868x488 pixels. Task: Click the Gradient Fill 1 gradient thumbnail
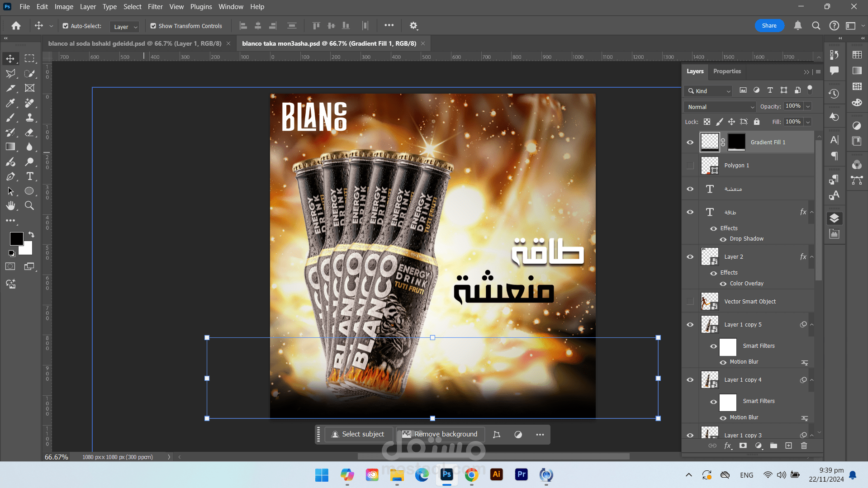tap(710, 142)
